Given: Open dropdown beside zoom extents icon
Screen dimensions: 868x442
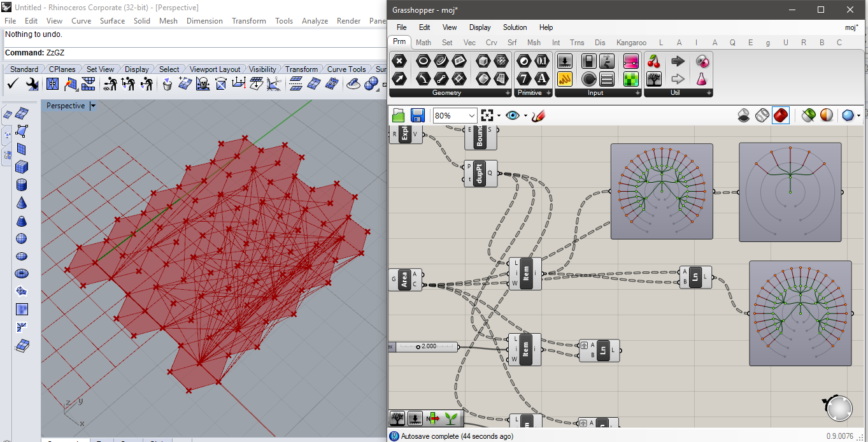Looking at the screenshot, I should [x=499, y=115].
